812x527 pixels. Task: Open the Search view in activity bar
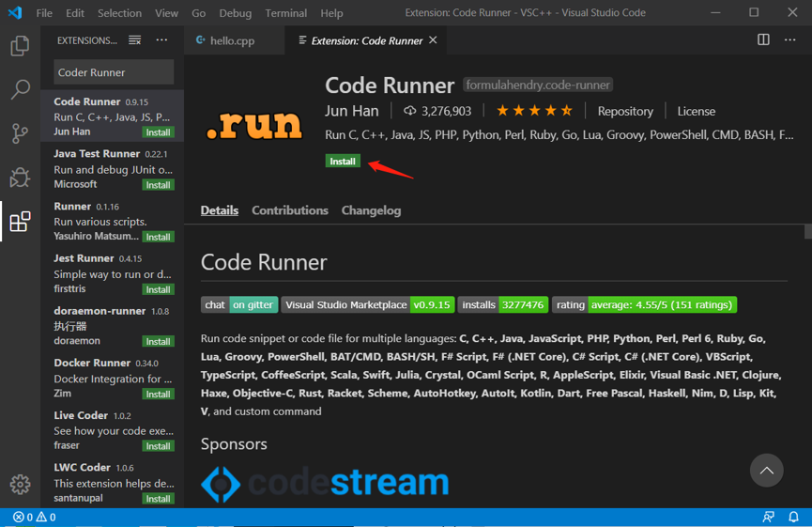tap(20, 89)
